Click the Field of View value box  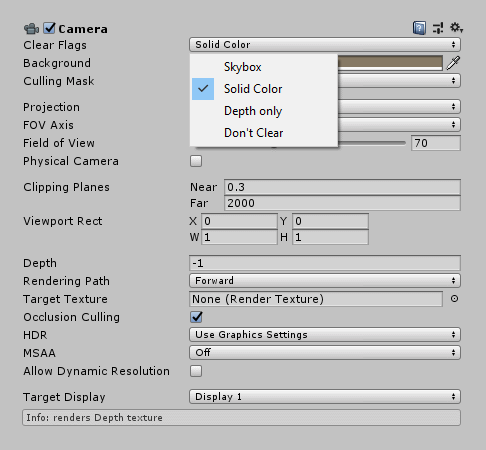pos(436,143)
